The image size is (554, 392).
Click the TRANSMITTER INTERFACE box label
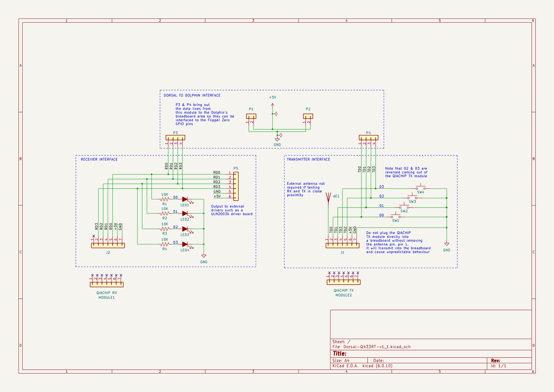[x=309, y=159]
